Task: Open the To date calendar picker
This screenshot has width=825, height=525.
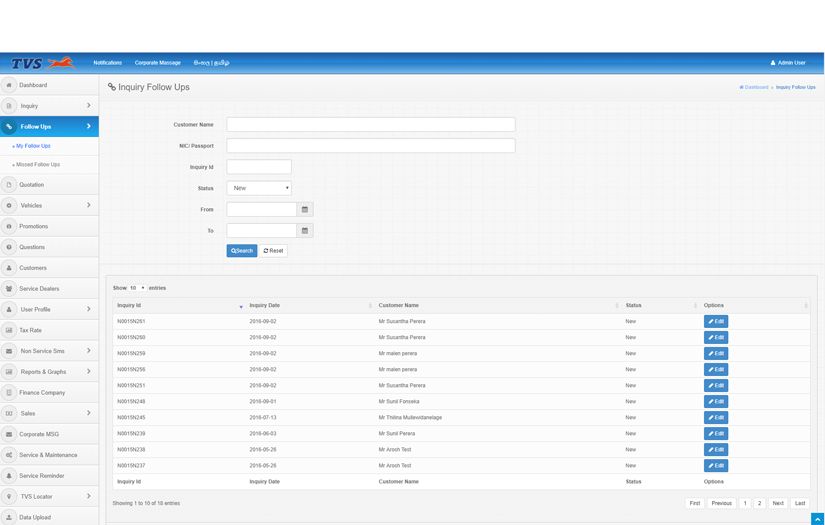Action: tap(305, 230)
